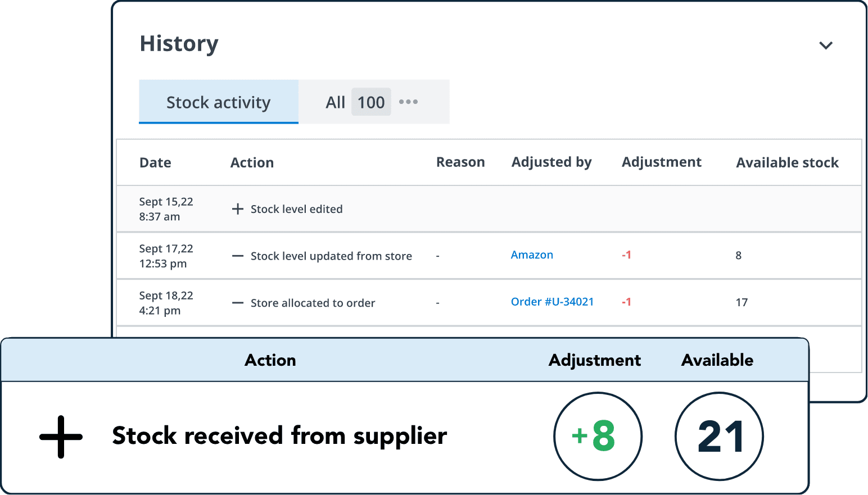This screenshot has height=495, width=868.
Task: Click the +8 adjustment circle
Action: point(598,436)
